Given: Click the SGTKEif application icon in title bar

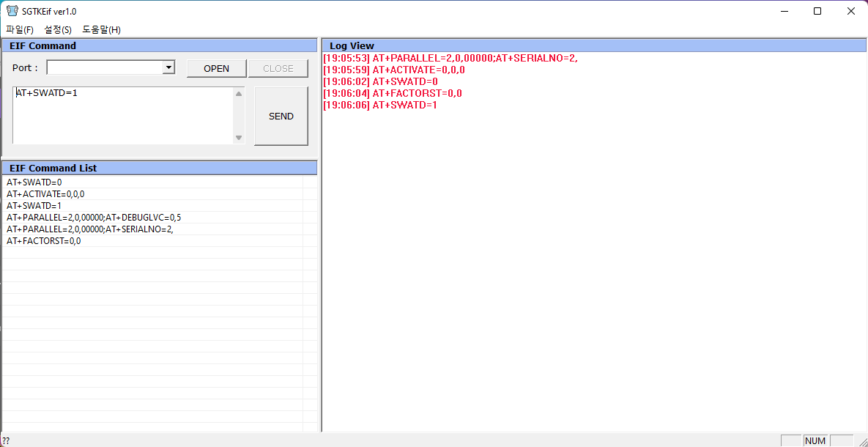Looking at the screenshot, I should (x=11, y=10).
